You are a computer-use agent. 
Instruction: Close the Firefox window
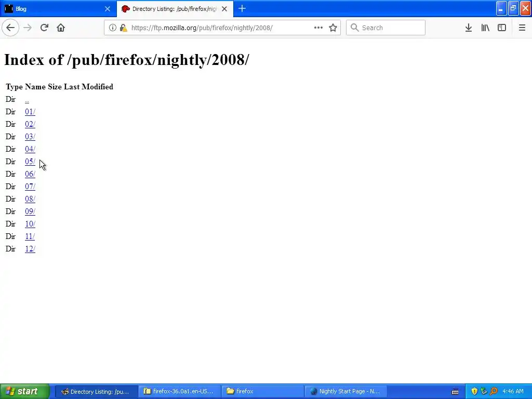(526, 9)
